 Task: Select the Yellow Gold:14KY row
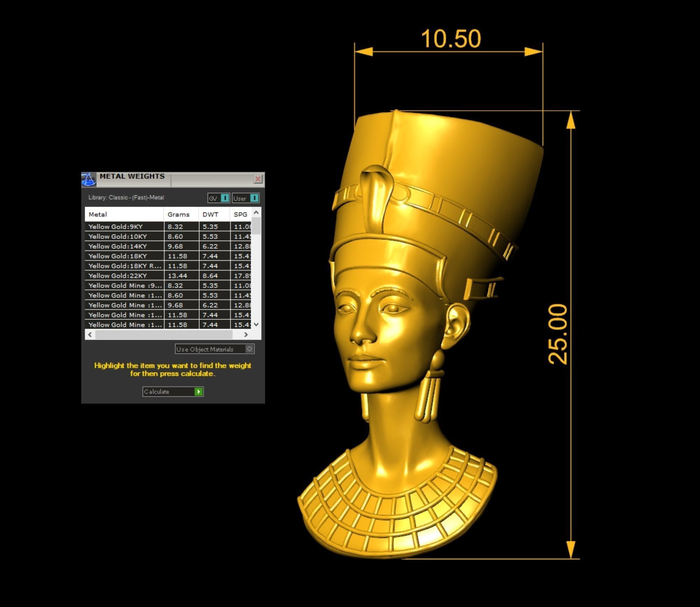point(168,246)
